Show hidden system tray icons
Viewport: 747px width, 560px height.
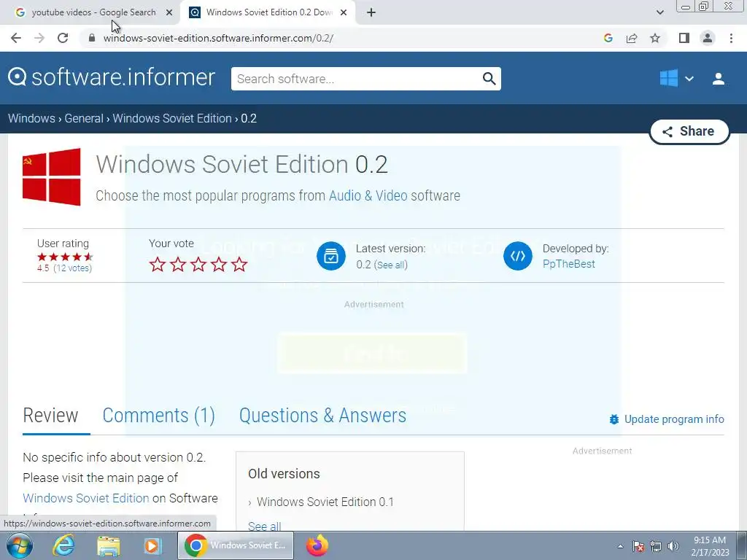(x=620, y=546)
